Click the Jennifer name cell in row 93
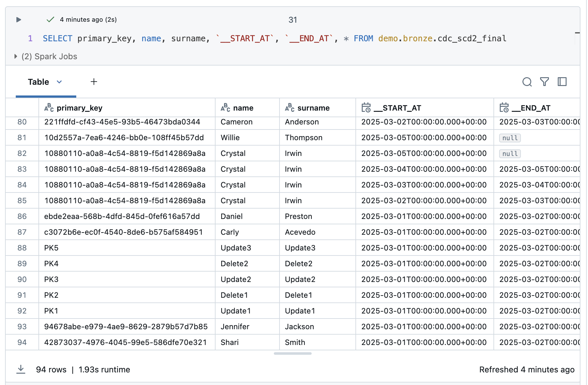 click(235, 327)
